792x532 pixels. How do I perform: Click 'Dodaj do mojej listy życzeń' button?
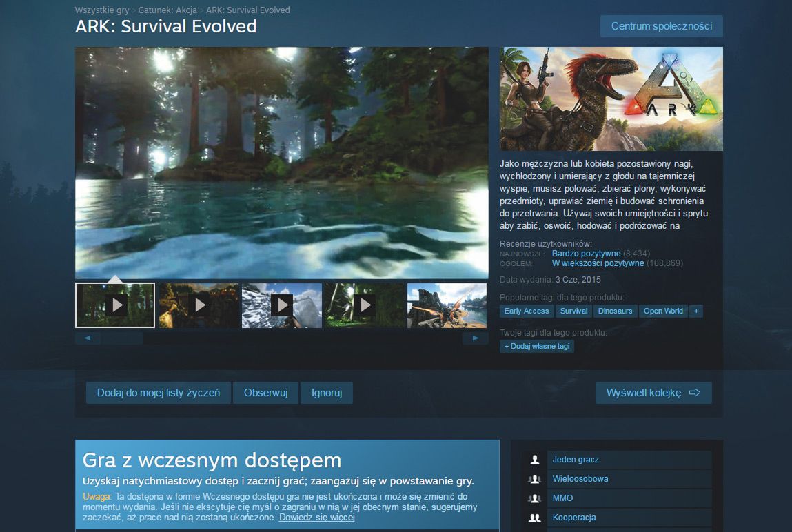[158, 393]
